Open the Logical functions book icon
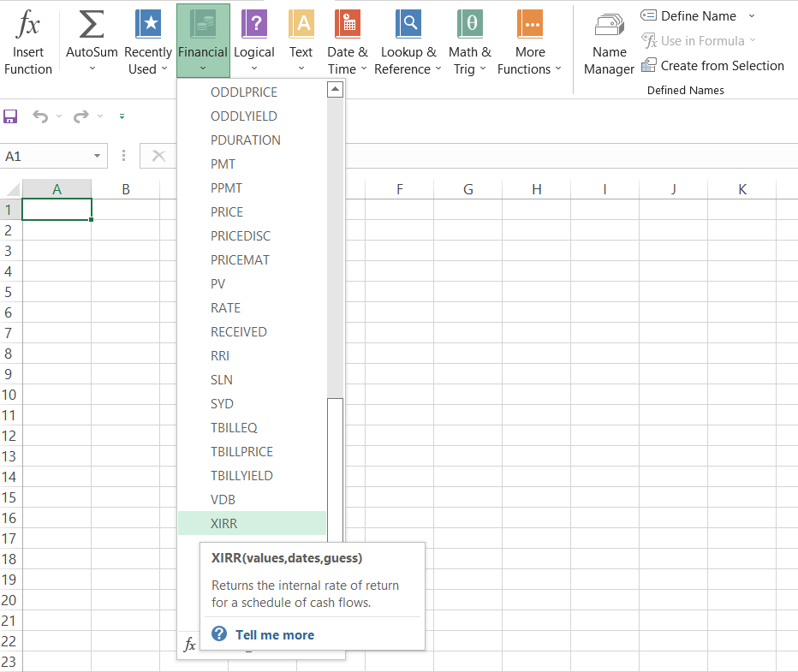Viewport: 798px width, 672px height. click(254, 26)
